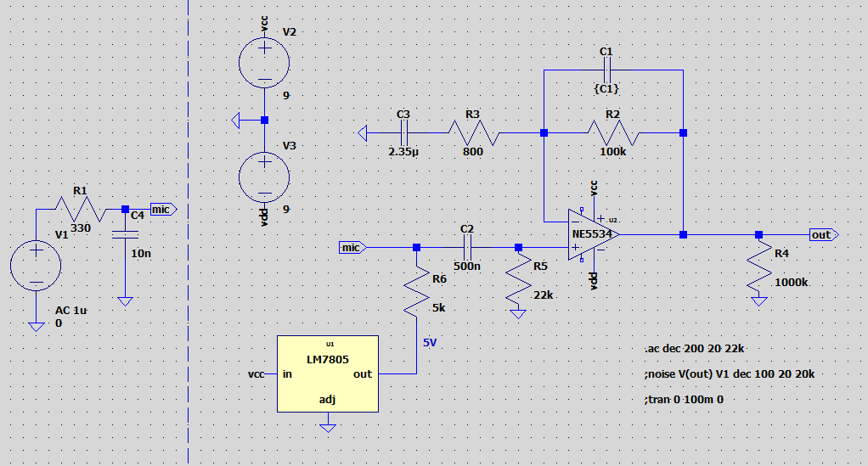The width and height of the screenshot is (868, 466).
Task: Click the 'mic' label feeding C2
Action: (x=351, y=248)
